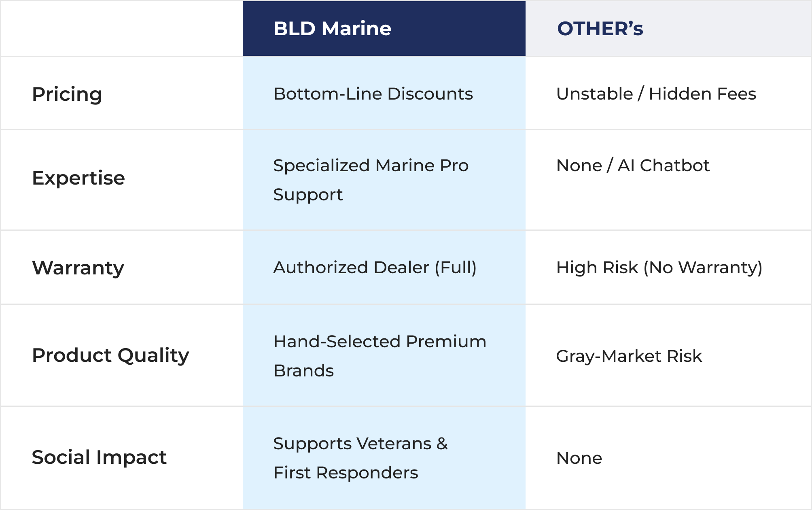Select the None / AI Chatbot cell
The width and height of the screenshot is (812, 510).
click(x=633, y=166)
